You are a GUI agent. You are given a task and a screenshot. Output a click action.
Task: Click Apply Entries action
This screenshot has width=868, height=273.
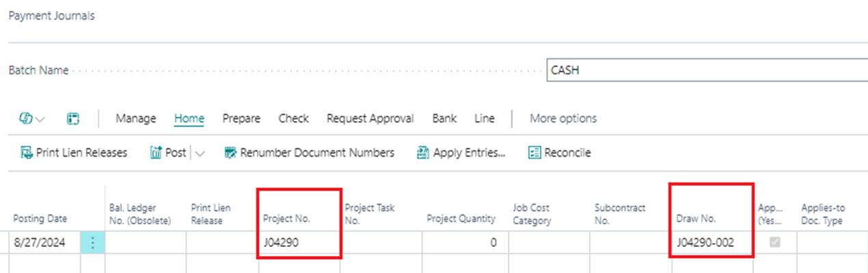tap(461, 153)
